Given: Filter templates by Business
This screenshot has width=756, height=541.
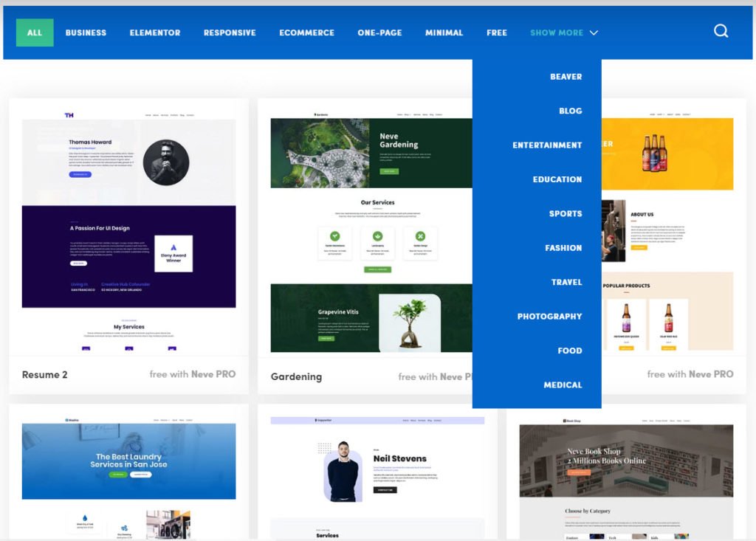Looking at the screenshot, I should [x=86, y=32].
